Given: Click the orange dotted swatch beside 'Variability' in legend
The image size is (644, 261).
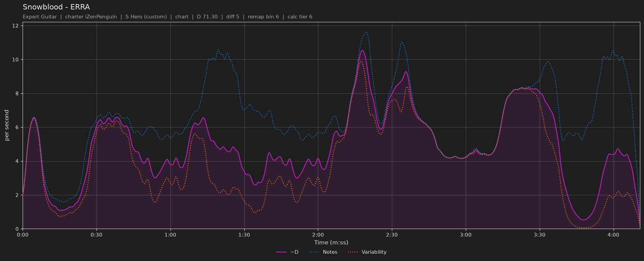Looking at the screenshot, I should click(352, 252).
